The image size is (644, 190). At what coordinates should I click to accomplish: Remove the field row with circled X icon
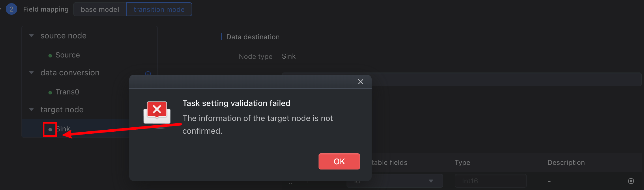(x=631, y=181)
